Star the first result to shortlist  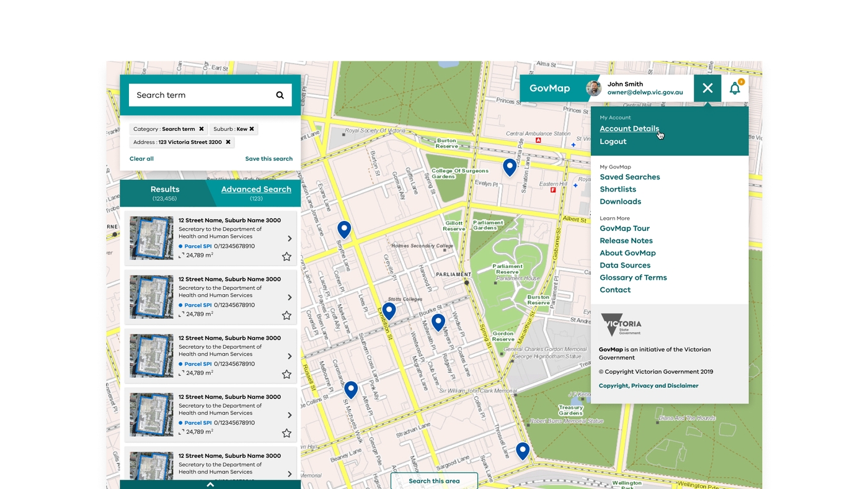point(286,256)
